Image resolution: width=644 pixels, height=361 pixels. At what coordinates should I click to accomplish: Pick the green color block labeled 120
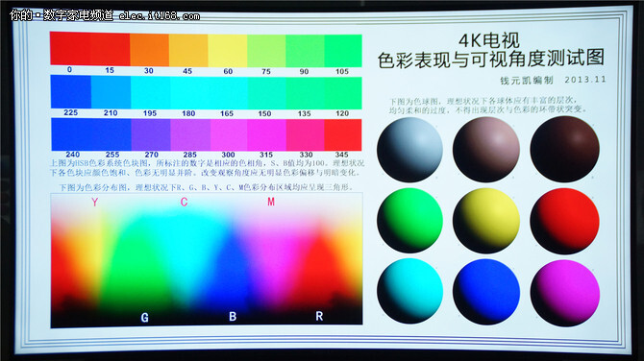click(343, 93)
